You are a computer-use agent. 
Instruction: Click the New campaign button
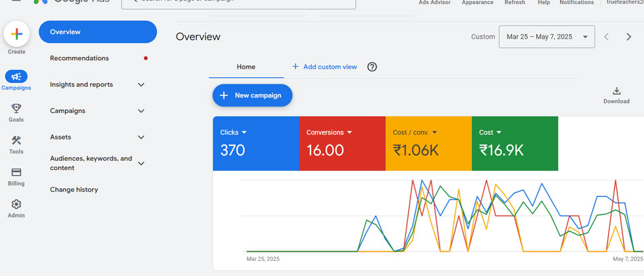point(252,95)
